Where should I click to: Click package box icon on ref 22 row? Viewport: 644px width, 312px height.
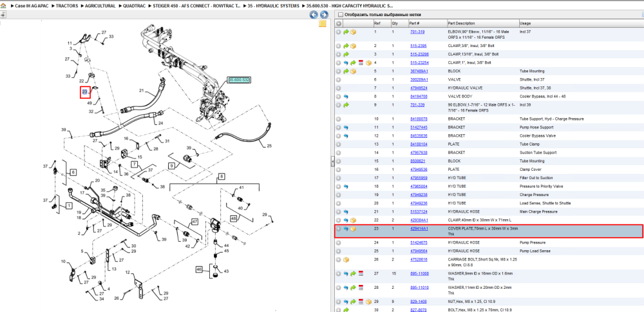pos(353,220)
